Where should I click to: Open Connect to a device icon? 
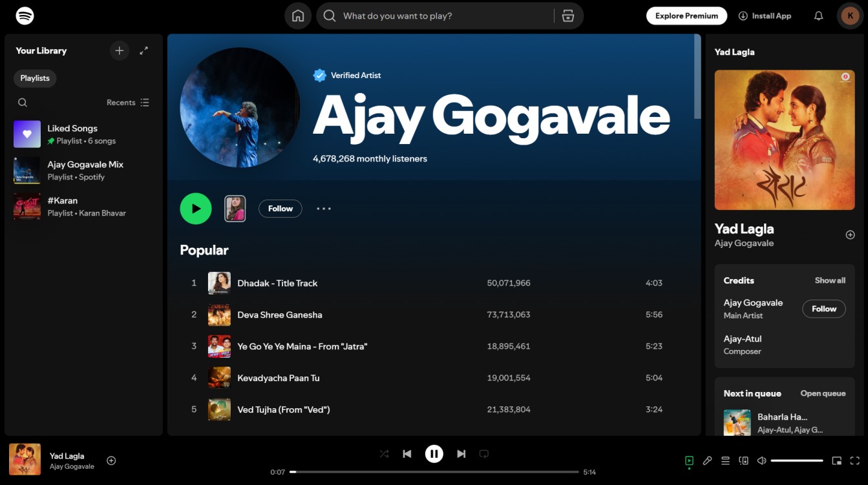tap(743, 460)
